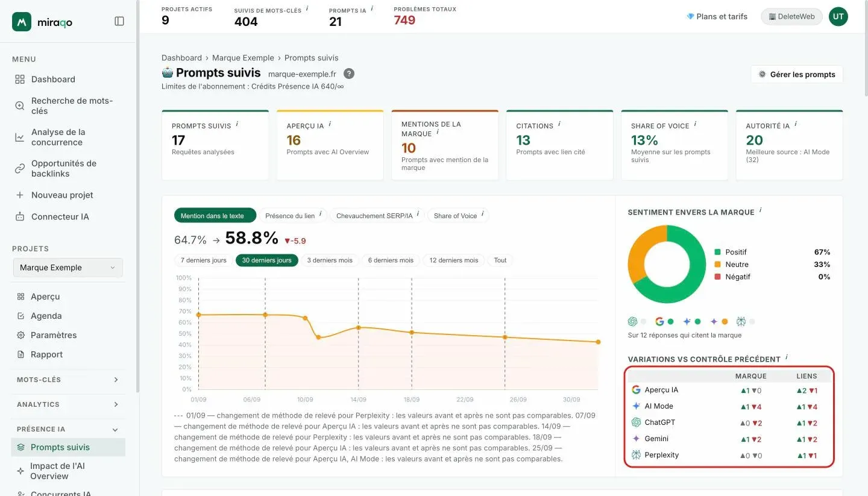This screenshot has height=496, width=868.
Task: Open the DeleteWeb workspace selector
Action: (791, 17)
